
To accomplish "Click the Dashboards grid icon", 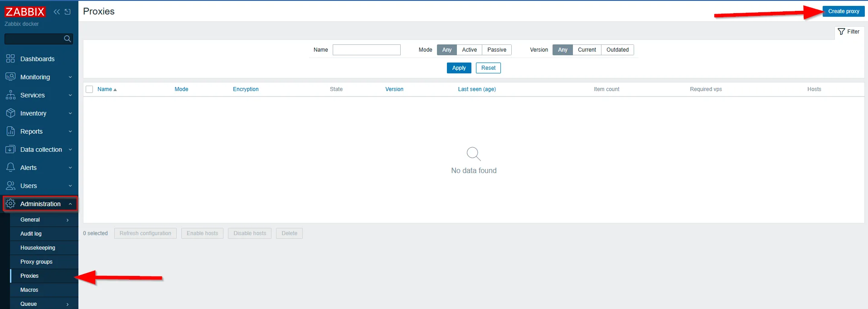I will pos(10,59).
